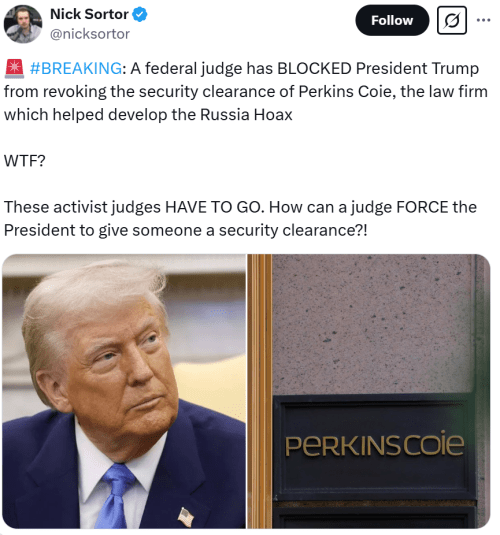Open the Grok explain-post icon
500x535 pixels.
452,20
